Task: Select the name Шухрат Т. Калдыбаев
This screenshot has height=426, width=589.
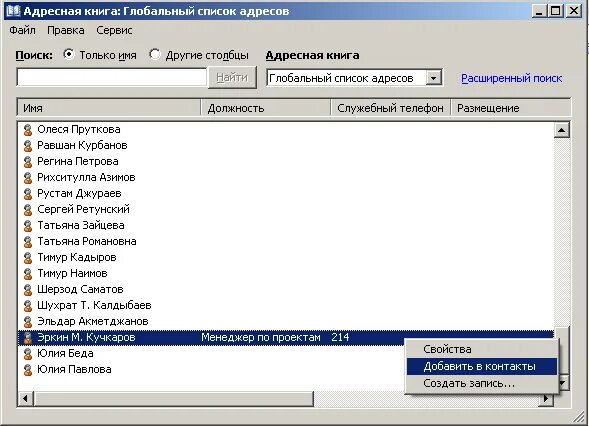Action: [94, 306]
